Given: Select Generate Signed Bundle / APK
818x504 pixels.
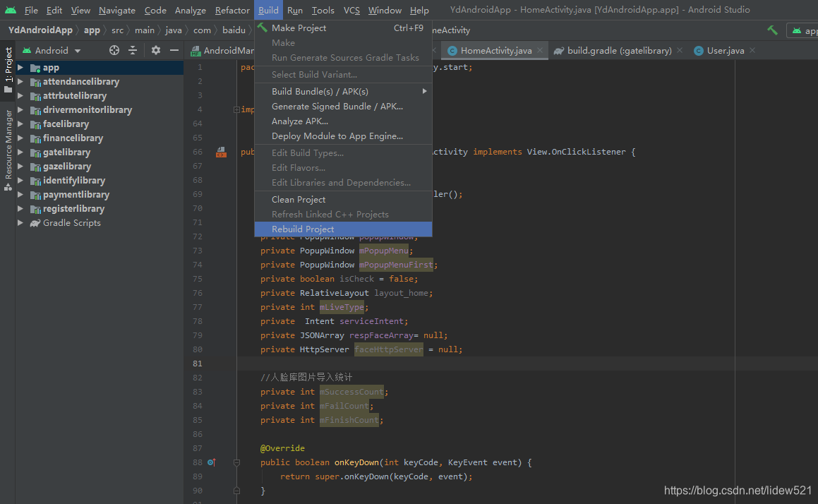Looking at the screenshot, I should click(343, 106).
